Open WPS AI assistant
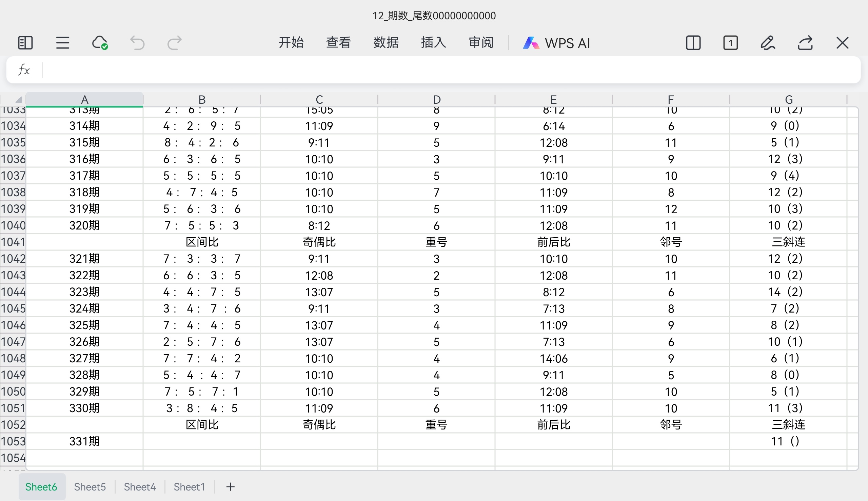The image size is (868, 501). click(x=556, y=43)
